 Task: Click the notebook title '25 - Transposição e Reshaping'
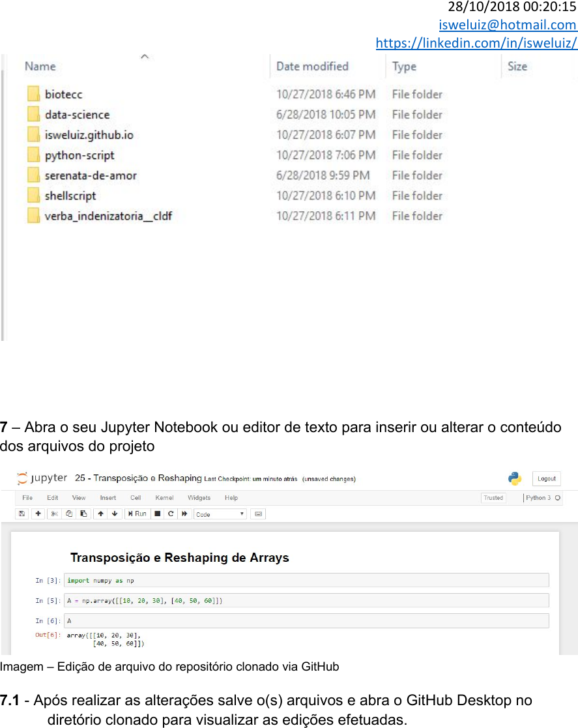pos(138,478)
